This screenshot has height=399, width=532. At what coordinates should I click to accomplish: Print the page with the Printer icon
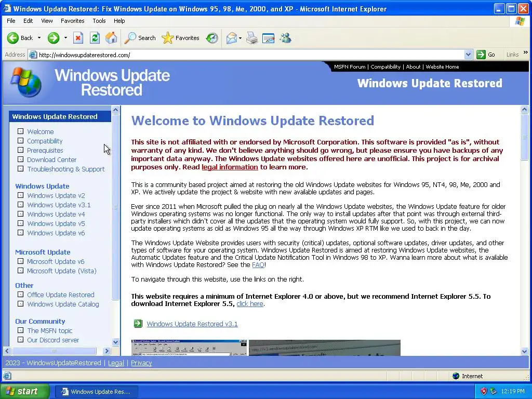(x=252, y=38)
